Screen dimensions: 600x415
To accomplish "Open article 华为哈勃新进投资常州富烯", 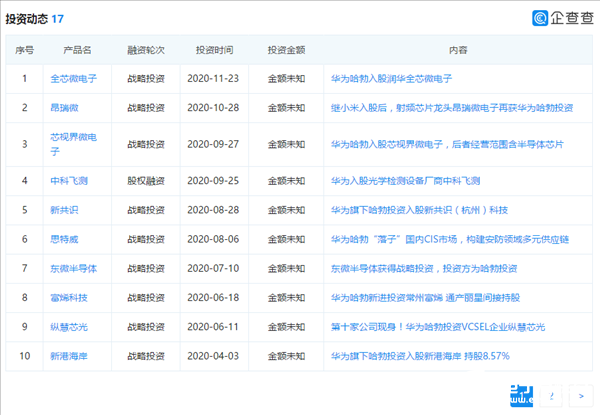I will tap(425, 298).
